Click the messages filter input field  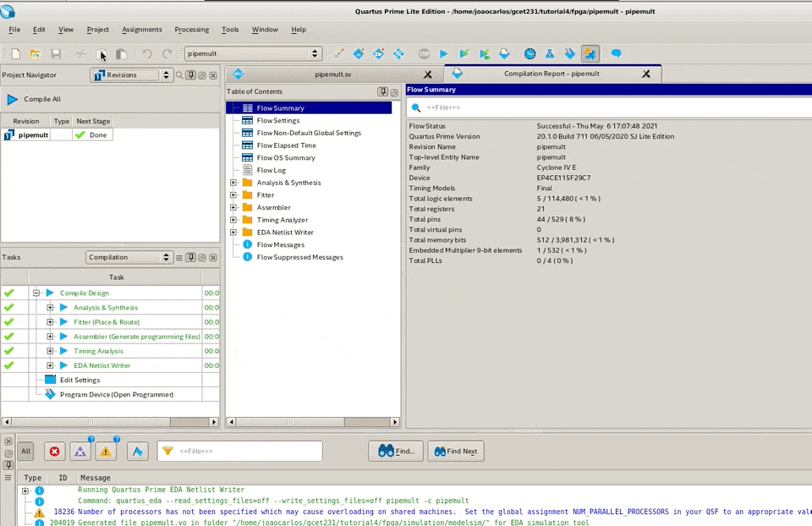239,451
